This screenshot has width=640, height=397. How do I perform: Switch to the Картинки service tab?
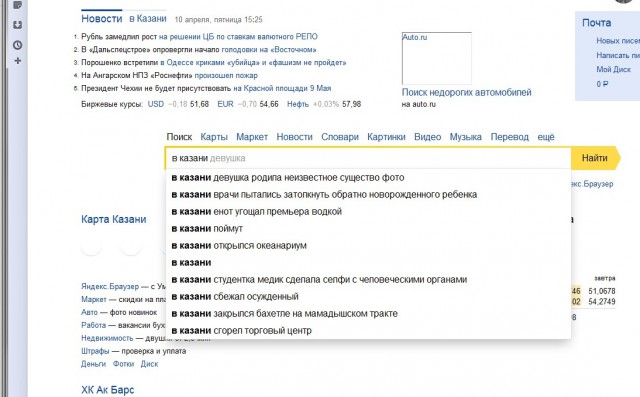click(x=386, y=137)
